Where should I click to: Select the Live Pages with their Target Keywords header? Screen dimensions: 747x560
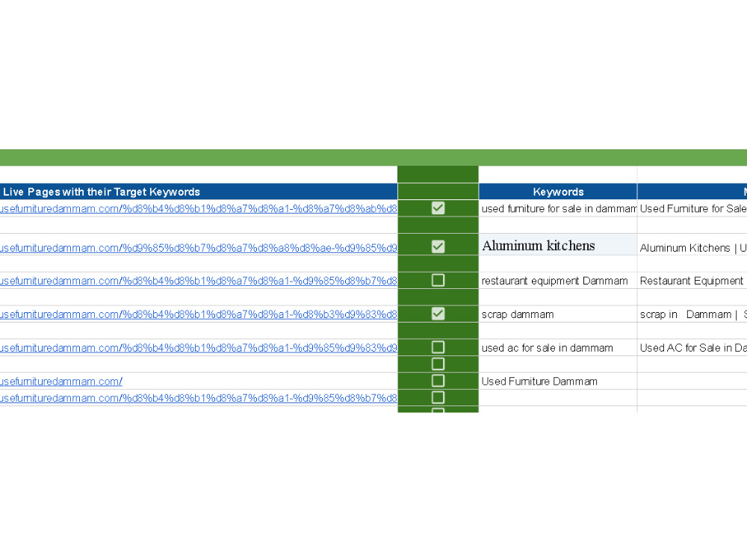tap(198, 191)
